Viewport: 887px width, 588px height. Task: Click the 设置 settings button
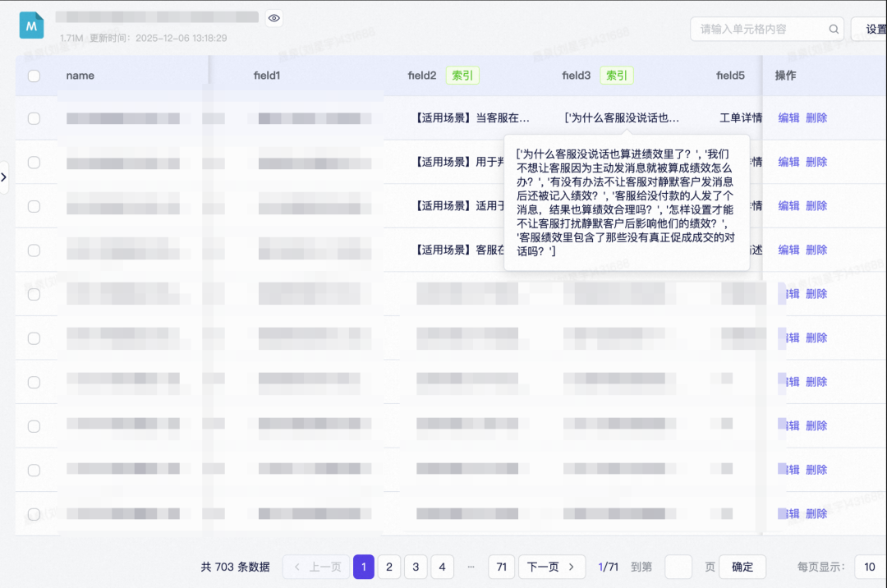pos(872,28)
